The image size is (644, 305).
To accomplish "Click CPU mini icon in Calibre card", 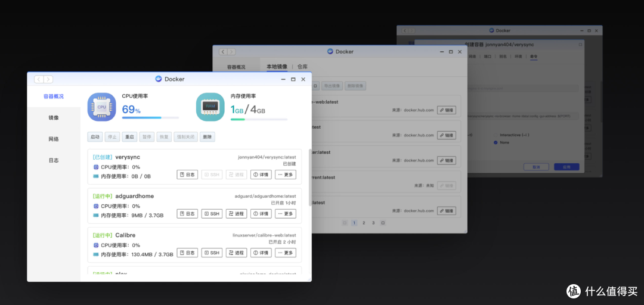I will tap(96, 245).
